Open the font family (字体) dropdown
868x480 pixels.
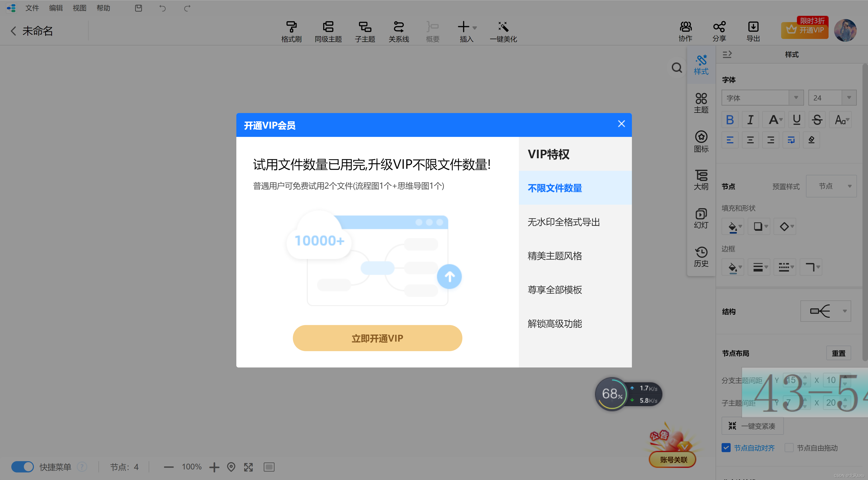click(x=762, y=98)
